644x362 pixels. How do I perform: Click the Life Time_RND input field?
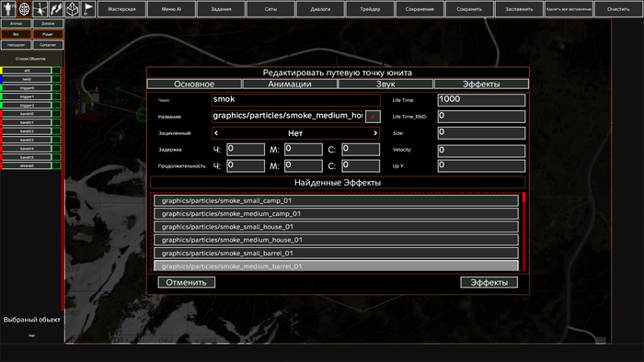tap(481, 117)
